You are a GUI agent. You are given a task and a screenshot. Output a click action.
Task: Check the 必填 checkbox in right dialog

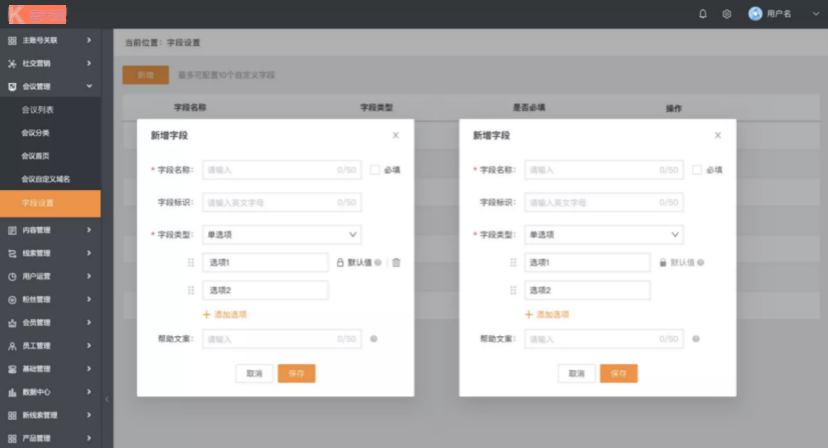coord(697,170)
